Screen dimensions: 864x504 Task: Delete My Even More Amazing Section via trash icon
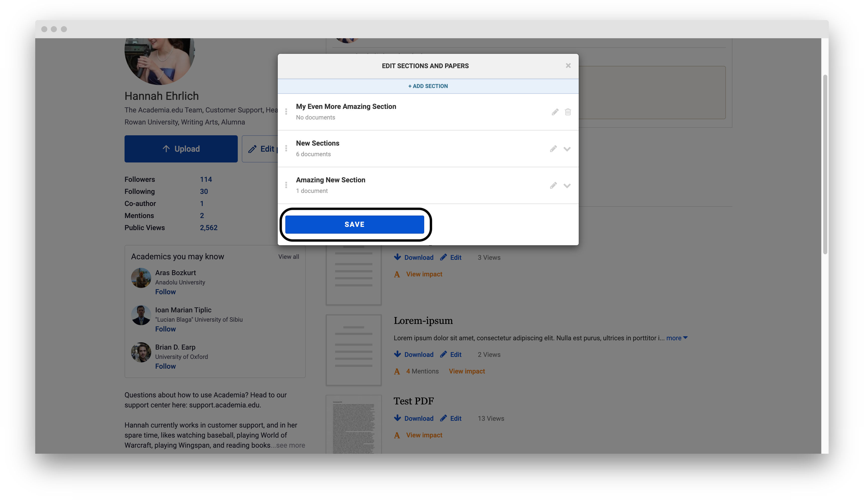tap(568, 112)
